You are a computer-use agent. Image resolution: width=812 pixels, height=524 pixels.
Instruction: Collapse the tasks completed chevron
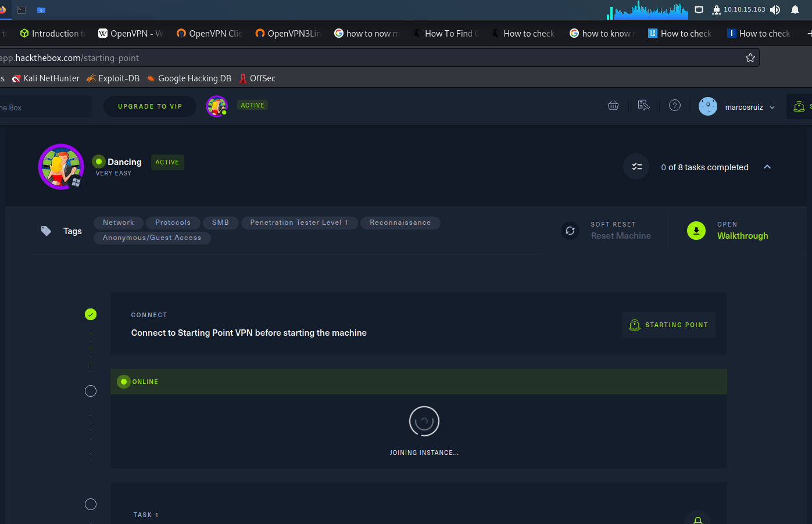(767, 167)
